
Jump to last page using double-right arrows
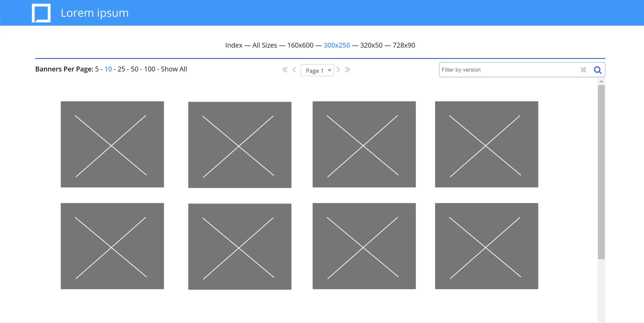348,70
